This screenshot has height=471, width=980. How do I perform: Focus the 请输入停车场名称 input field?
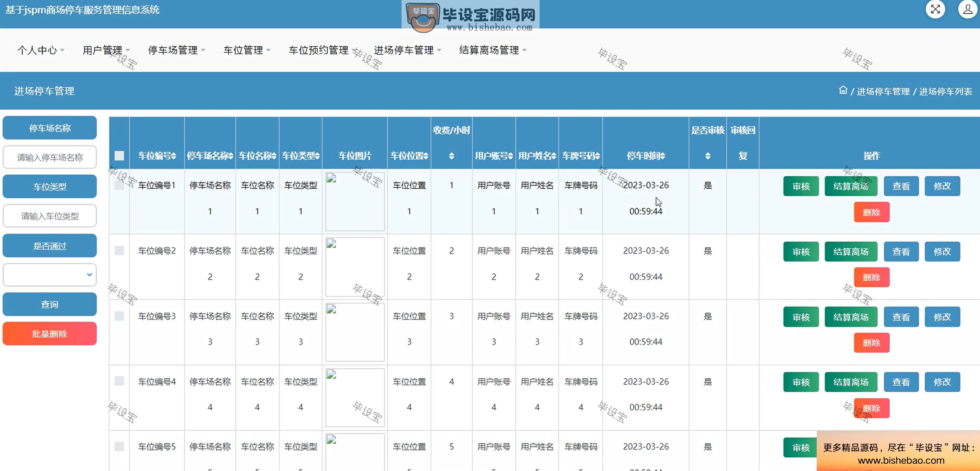(49, 157)
